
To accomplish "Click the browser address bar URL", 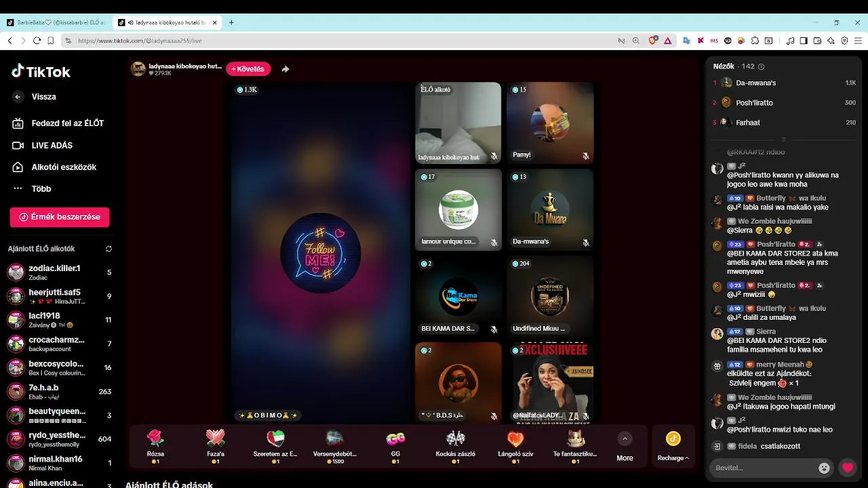I will (x=140, y=41).
